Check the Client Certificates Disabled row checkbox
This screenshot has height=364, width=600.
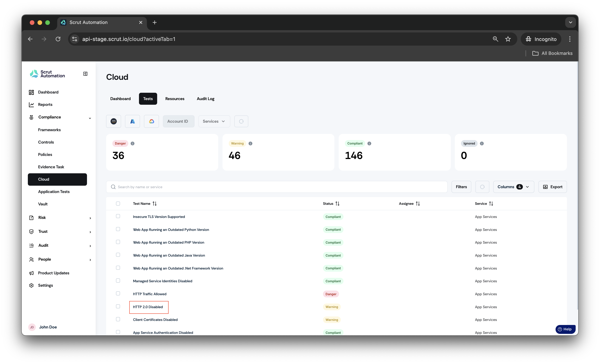coord(118,319)
